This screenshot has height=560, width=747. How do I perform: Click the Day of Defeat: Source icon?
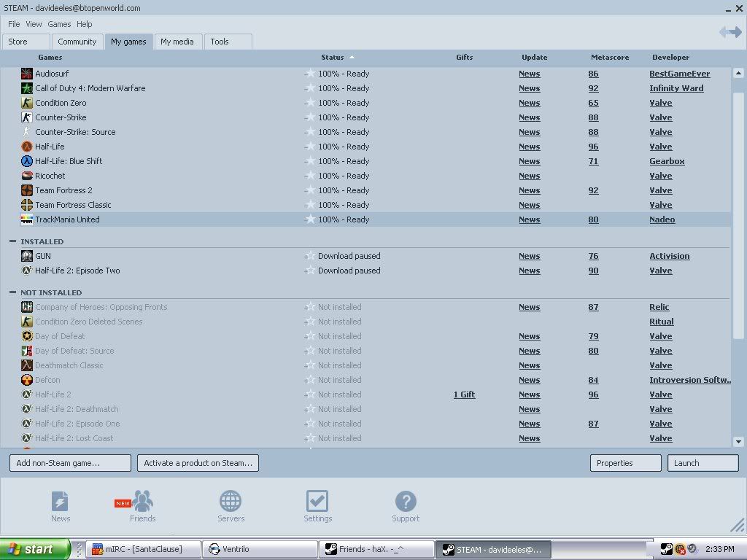[x=27, y=351]
